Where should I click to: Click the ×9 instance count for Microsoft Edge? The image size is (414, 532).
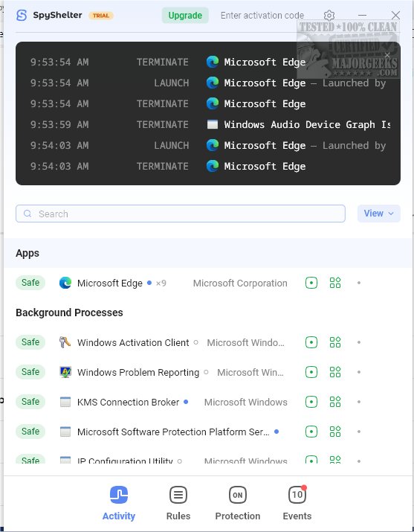point(161,283)
